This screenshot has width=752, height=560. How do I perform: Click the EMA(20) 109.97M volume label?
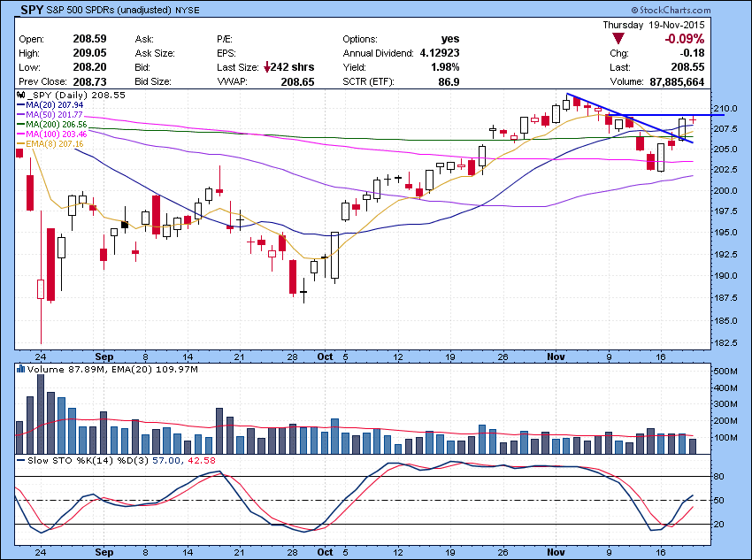click(155, 369)
